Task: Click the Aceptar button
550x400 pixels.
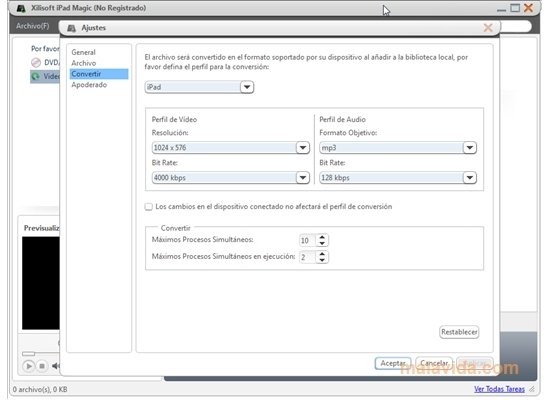Action: point(393,363)
